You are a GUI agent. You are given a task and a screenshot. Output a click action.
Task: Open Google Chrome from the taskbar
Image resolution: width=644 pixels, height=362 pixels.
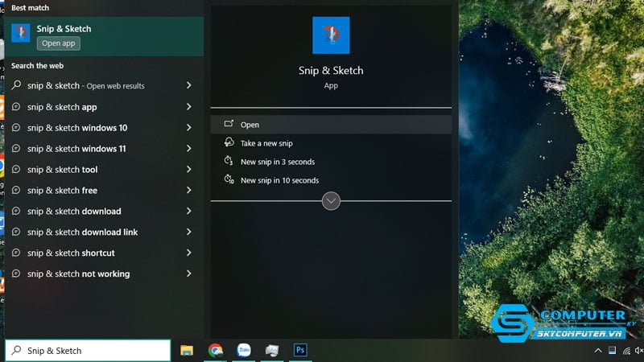tap(215, 350)
